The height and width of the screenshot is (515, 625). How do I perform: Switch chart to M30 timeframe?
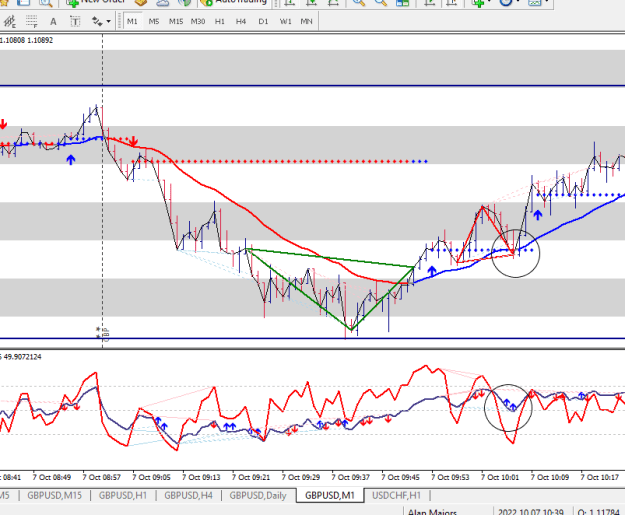click(x=198, y=22)
